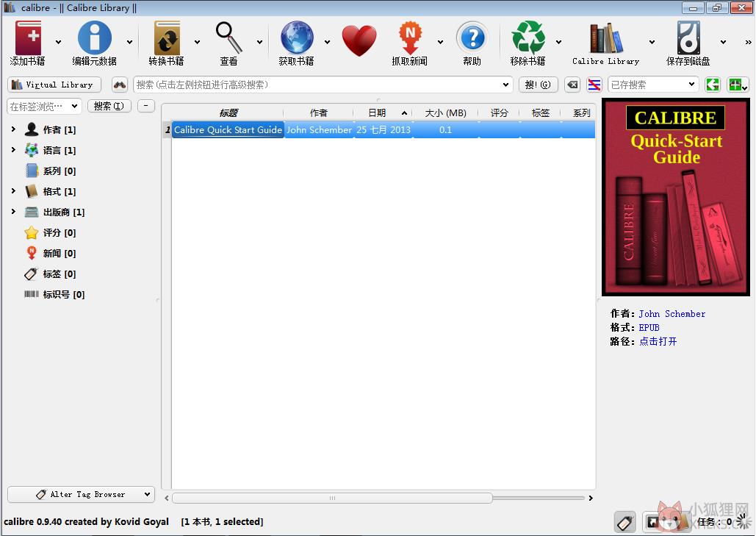Image resolution: width=756 pixels, height=536 pixels.
Task: Open Edit metadata dropdown arrow
Action: click(x=130, y=43)
